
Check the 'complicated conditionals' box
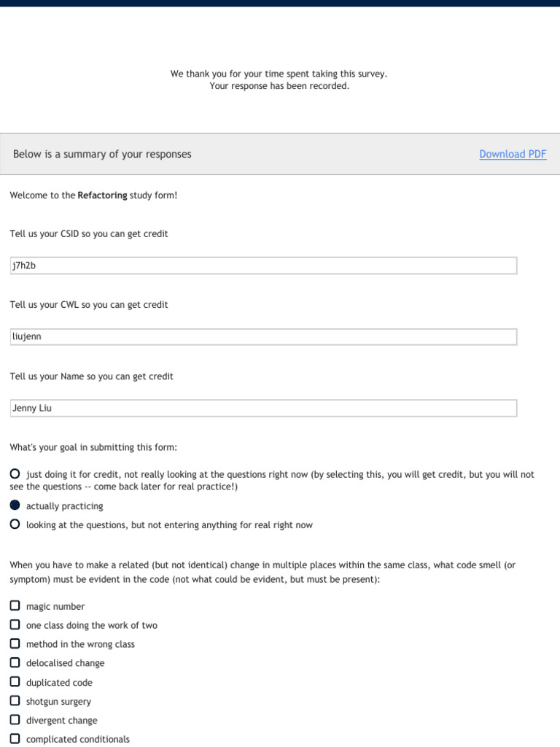pyautogui.click(x=15, y=740)
